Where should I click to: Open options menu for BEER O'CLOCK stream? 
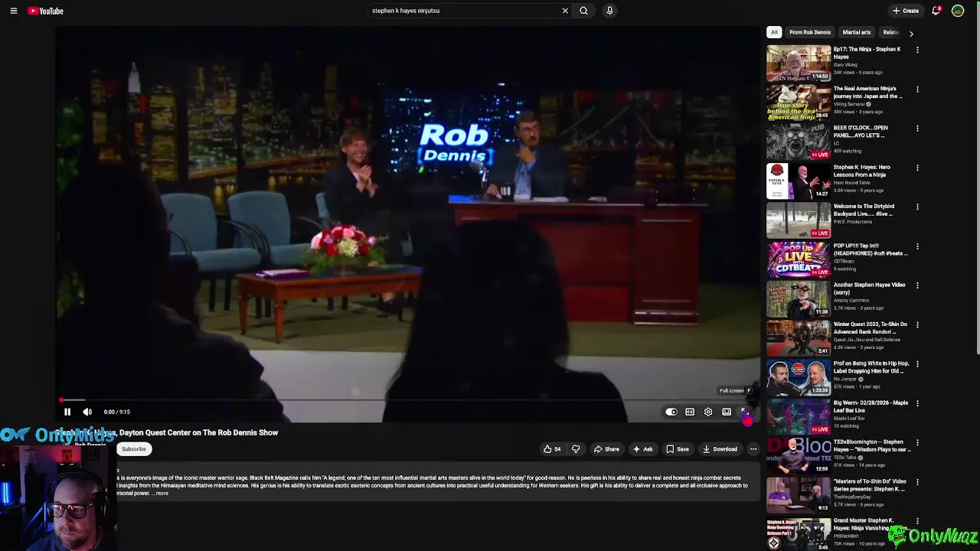tap(917, 129)
